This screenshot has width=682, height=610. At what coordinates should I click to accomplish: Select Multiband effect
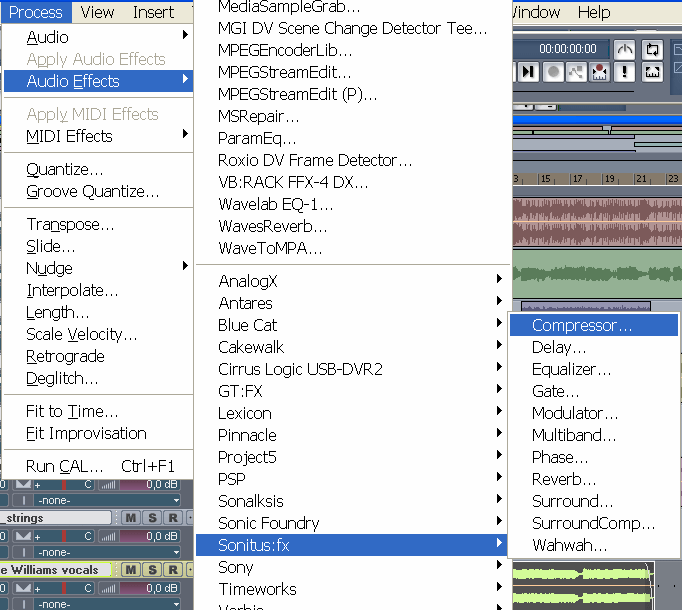pos(594,435)
